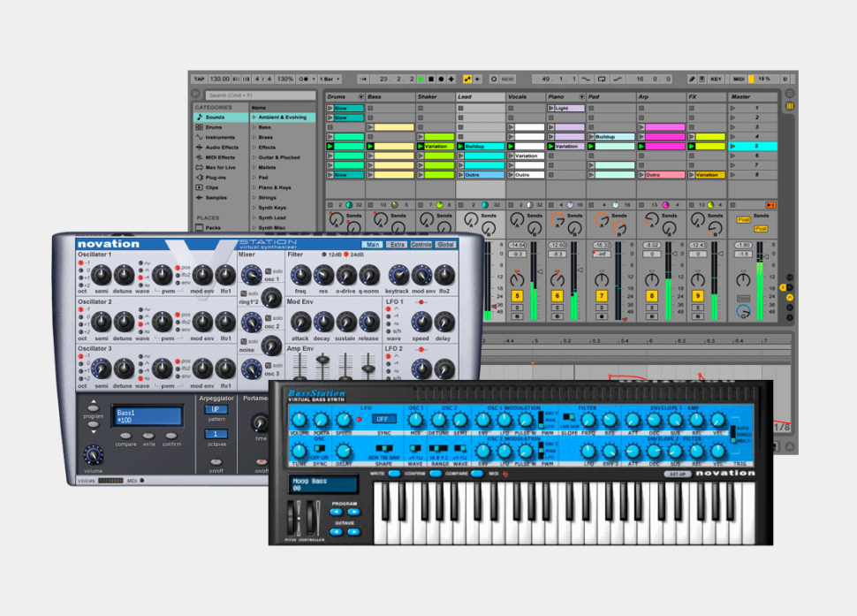Open Packs under Places in the browser

[x=213, y=227]
